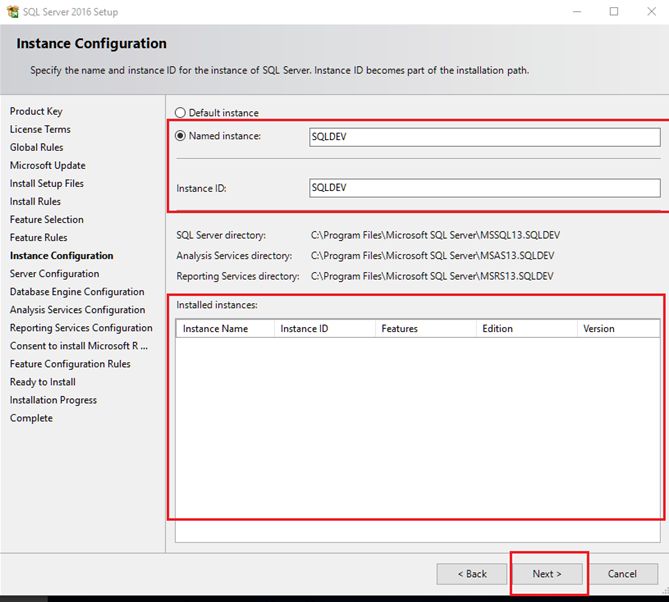
Task: Open Analysis Services Configuration step
Action: click(x=78, y=310)
